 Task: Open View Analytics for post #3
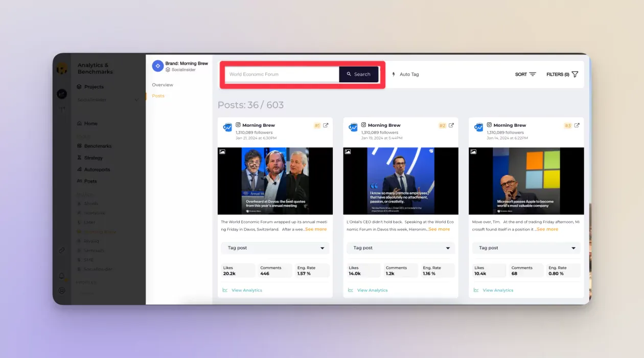[x=493, y=290]
